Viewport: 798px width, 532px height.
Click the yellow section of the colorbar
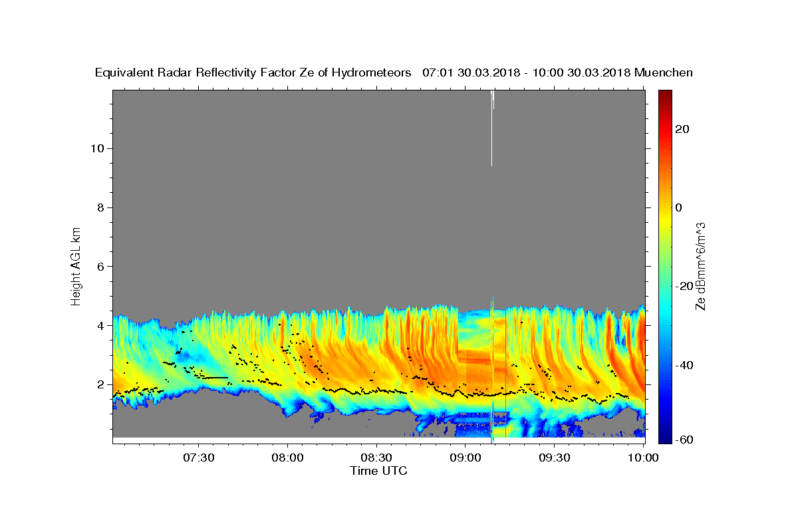coord(665,219)
